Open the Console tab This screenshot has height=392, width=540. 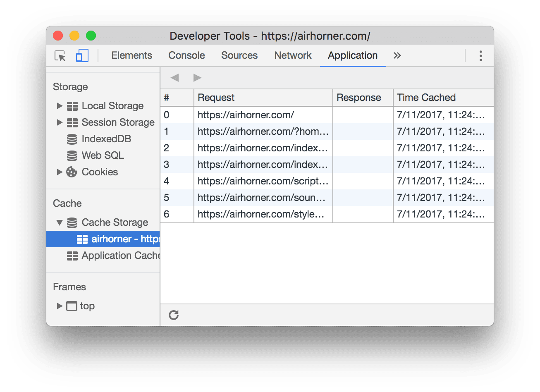click(x=186, y=55)
